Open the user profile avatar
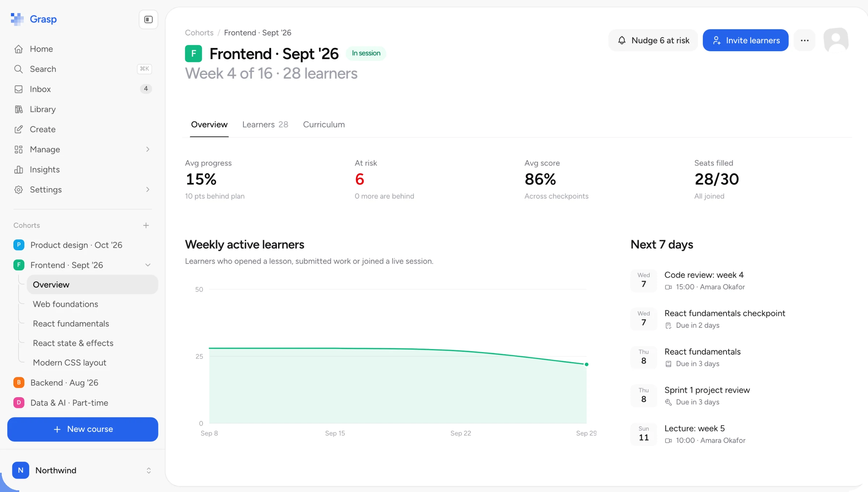This screenshot has width=868, height=492. coord(836,40)
